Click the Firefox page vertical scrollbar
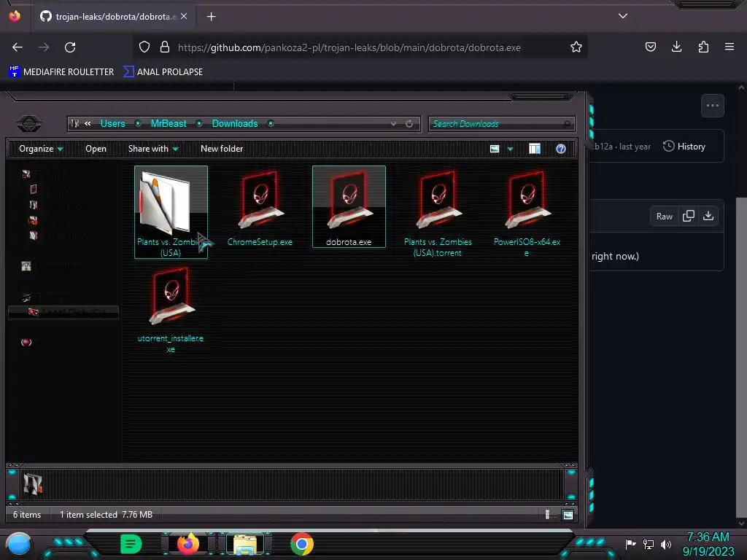The width and height of the screenshot is (747, 560). (741, 357)
